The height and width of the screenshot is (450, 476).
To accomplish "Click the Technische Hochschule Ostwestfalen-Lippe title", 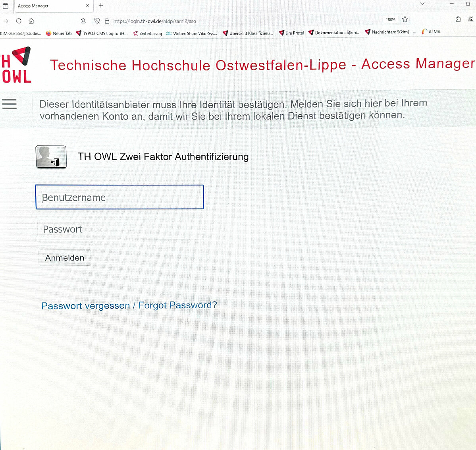I will click(x=262, y=64).
